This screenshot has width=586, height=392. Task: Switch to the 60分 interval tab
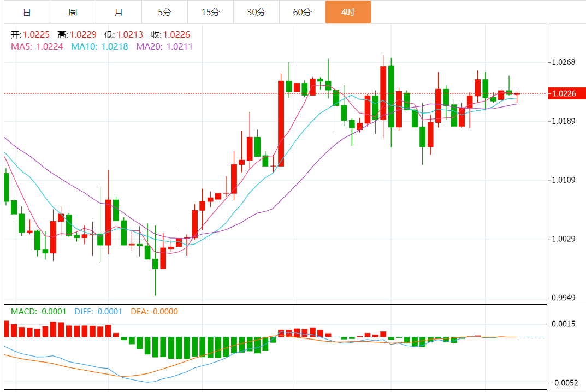pyautogui.click(x=303, y=13)
